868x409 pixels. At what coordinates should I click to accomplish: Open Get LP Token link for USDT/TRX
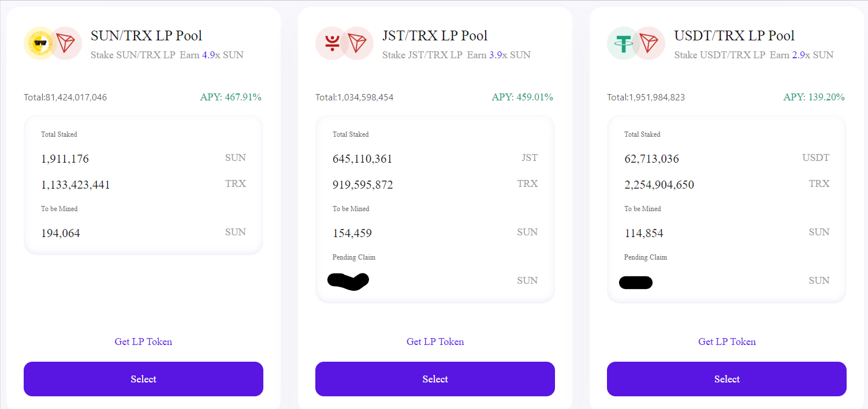[x=727, y=342]
